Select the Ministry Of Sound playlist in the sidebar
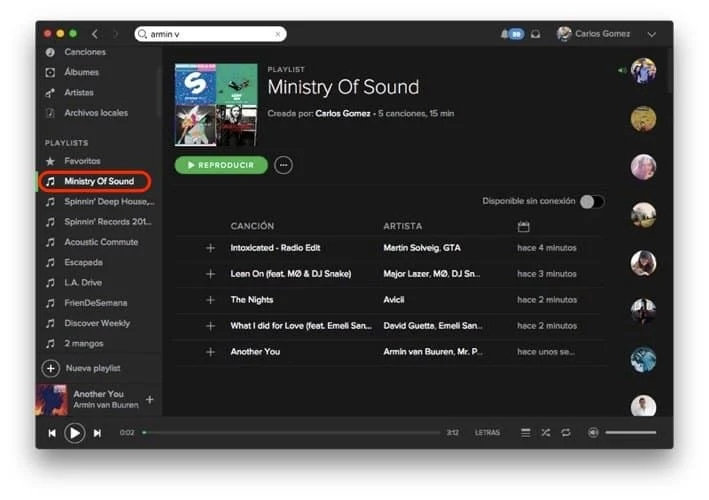Viewport: 709px width, 500px height. click(99, 181)
